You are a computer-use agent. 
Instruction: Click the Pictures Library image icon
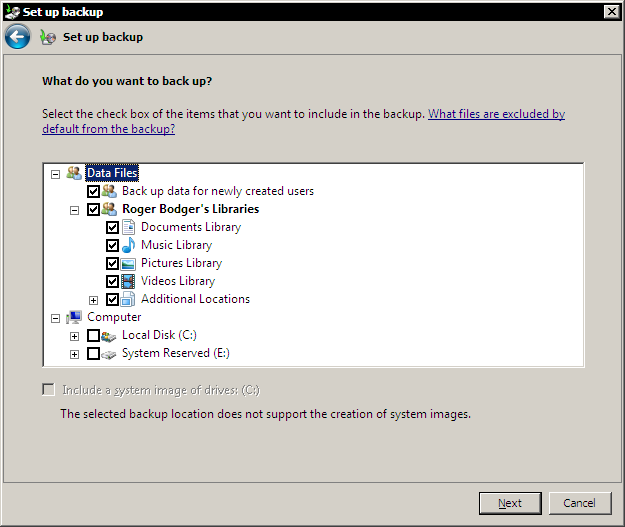pyautogui.click(x=128, y=264)
